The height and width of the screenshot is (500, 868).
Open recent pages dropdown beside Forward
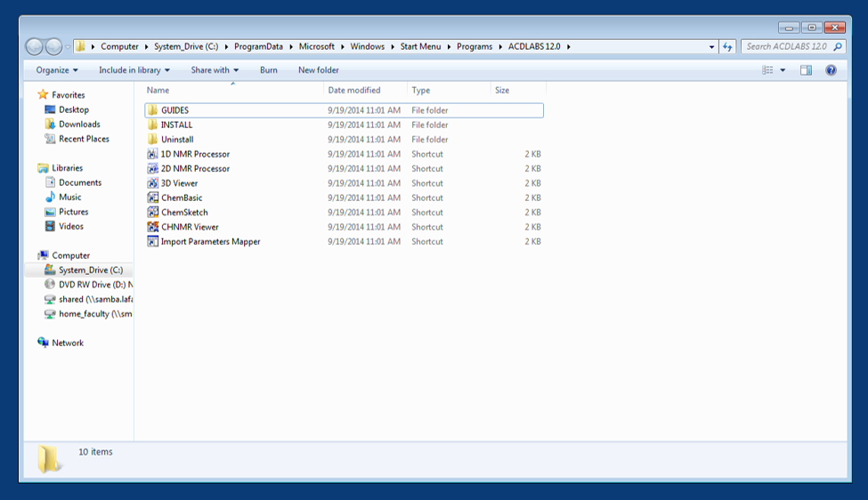click(x=68, y=47)
